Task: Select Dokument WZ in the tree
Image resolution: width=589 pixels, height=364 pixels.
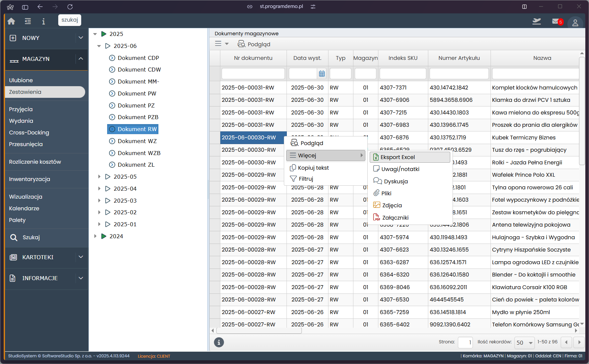Action: (137, 141)
